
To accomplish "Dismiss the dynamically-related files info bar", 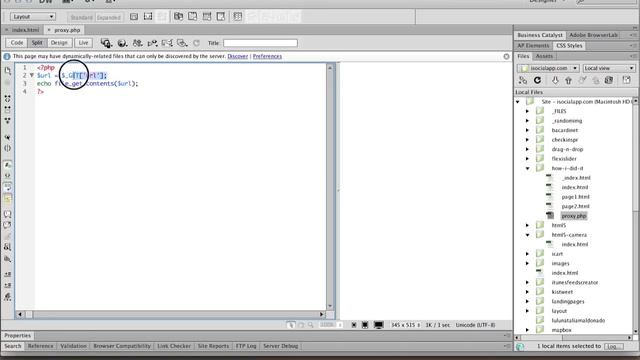I will point(507,56).
